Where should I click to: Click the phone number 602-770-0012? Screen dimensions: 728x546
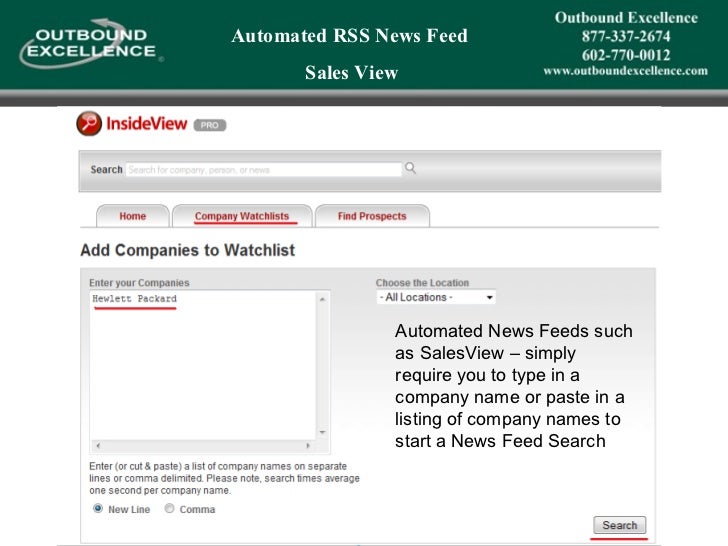tap(626, 55)
